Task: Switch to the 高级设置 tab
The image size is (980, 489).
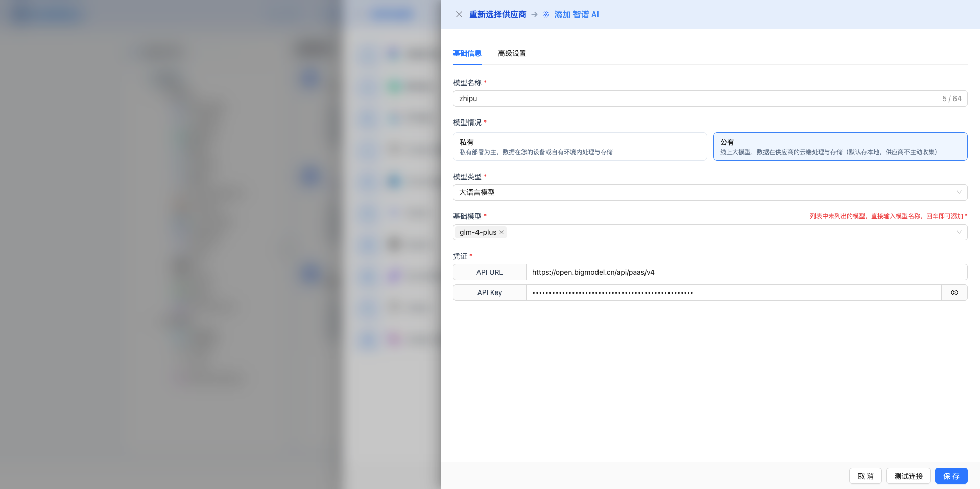Action: (512, 53)
